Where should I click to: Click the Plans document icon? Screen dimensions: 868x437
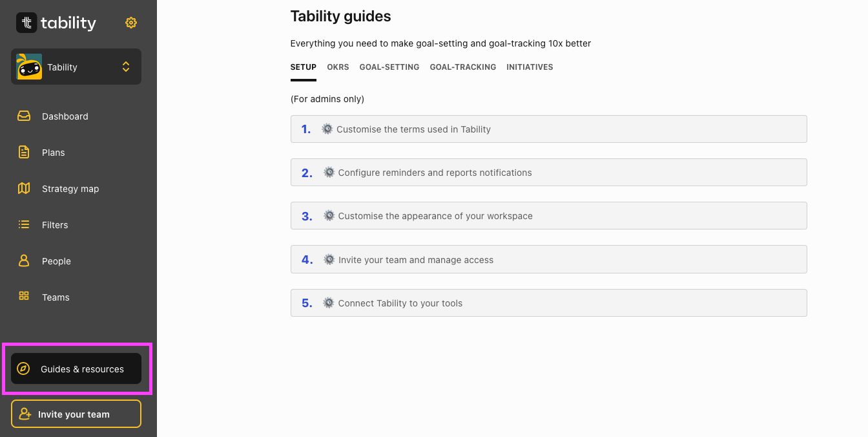24,153
